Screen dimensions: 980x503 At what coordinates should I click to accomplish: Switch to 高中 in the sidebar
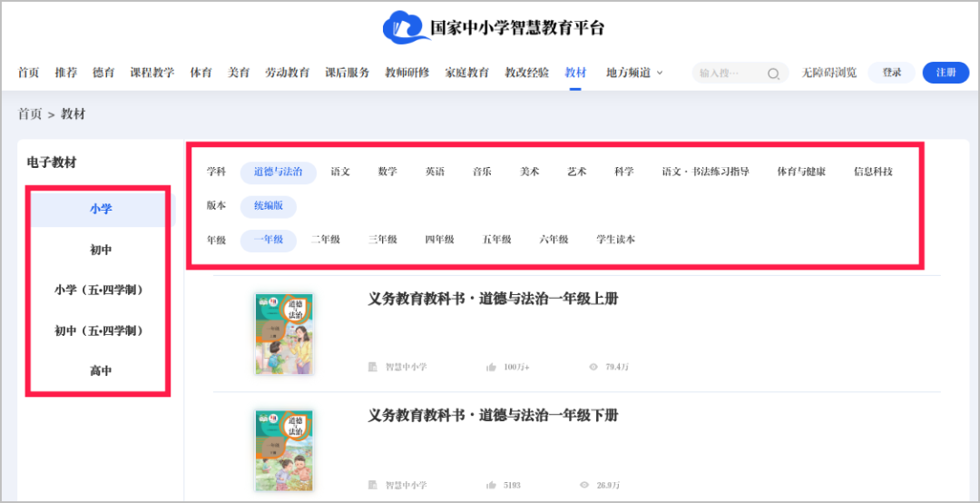(x=100, y=370)
